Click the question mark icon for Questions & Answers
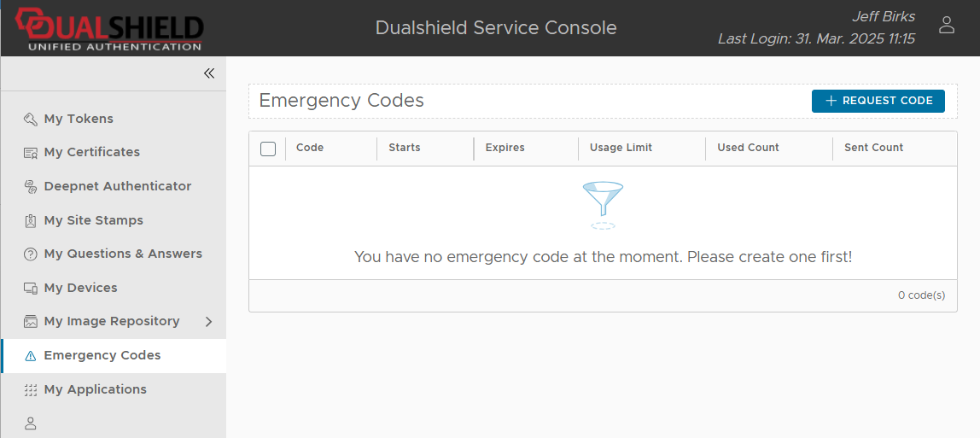 [31, 254]
